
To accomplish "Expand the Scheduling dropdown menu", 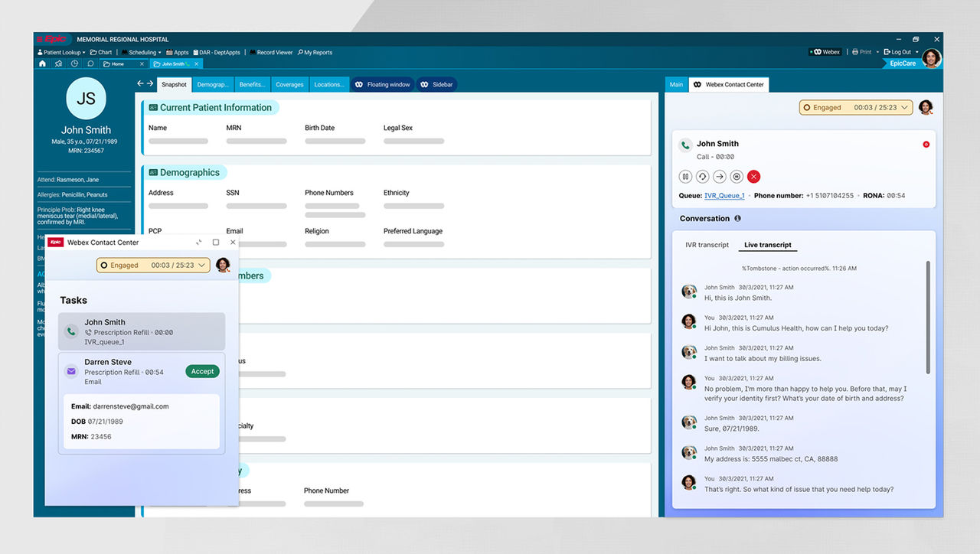I will click(x=160, y=53).
